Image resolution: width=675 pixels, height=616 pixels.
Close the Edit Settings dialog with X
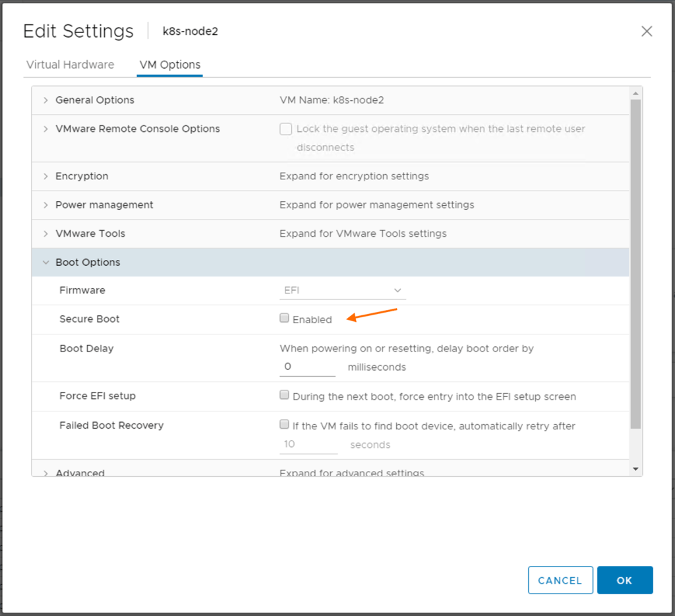coord(647,32)
